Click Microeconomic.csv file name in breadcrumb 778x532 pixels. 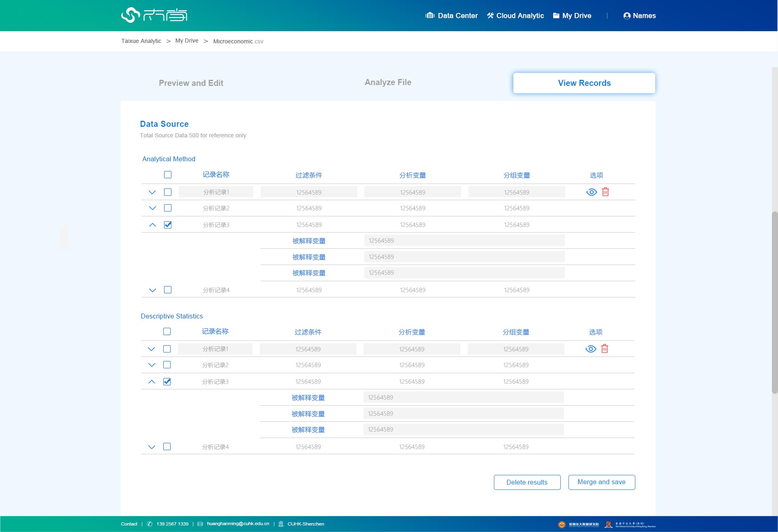[x=238, y=41]
